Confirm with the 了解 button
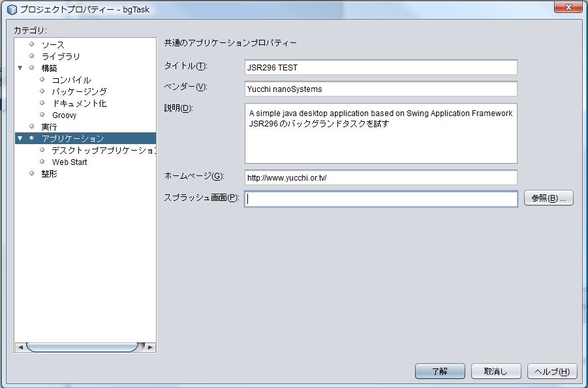Image resolution: width=588 pixels, height=388 pixels. 440,371
